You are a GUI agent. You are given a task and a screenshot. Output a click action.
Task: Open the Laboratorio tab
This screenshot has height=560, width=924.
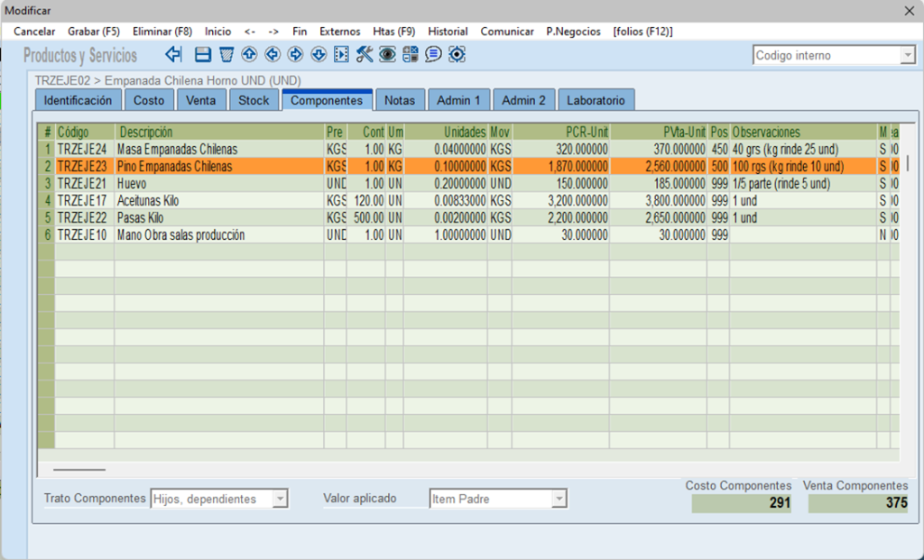click(x=596, y=100)
